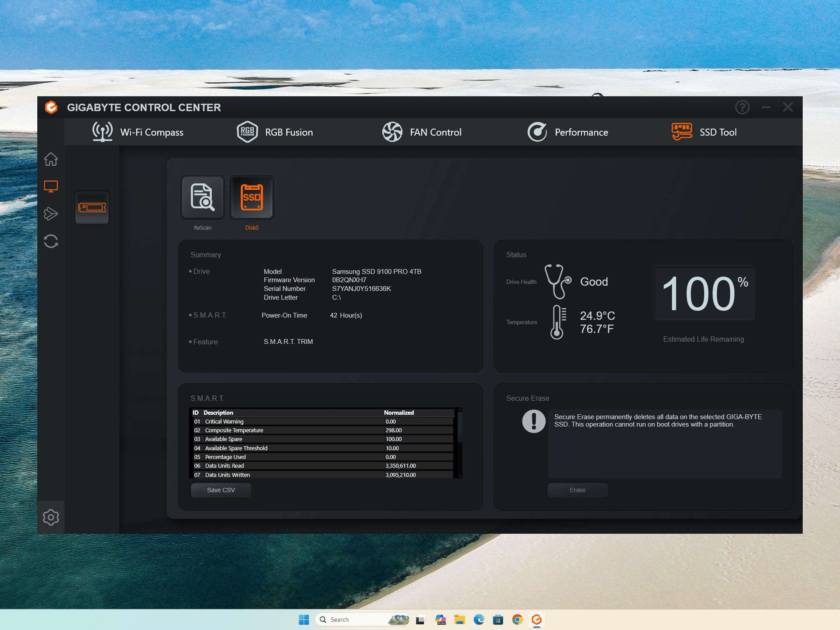Open the Wi-Fi Compass tab

coord(138,132)
